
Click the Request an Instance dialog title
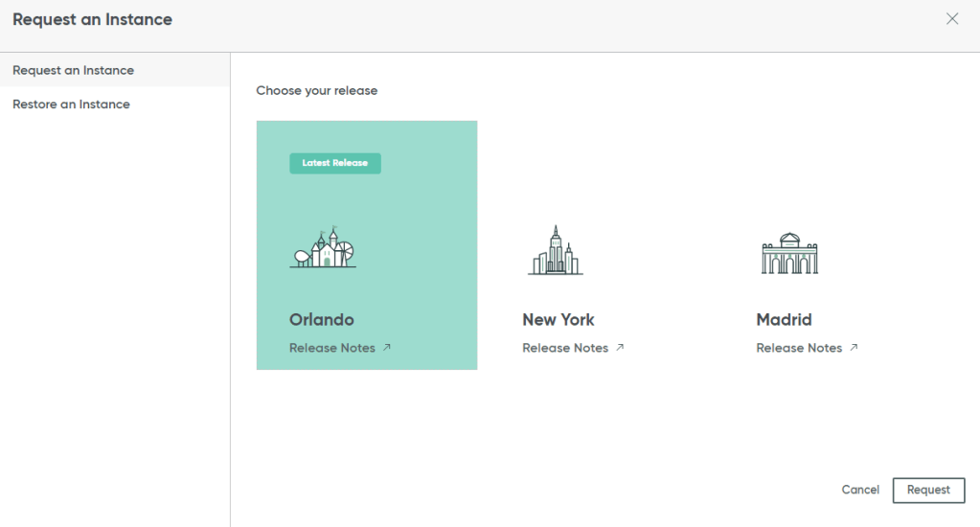click(x=92, y=19)
